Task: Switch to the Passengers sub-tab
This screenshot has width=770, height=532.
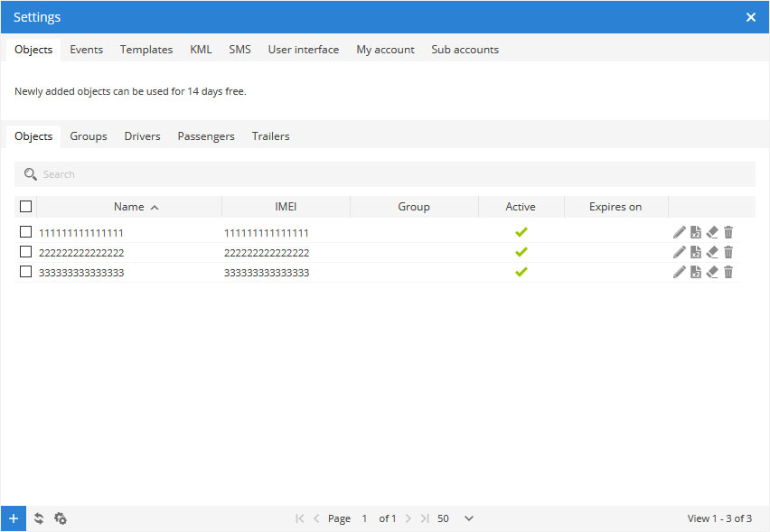Action: 206,136
